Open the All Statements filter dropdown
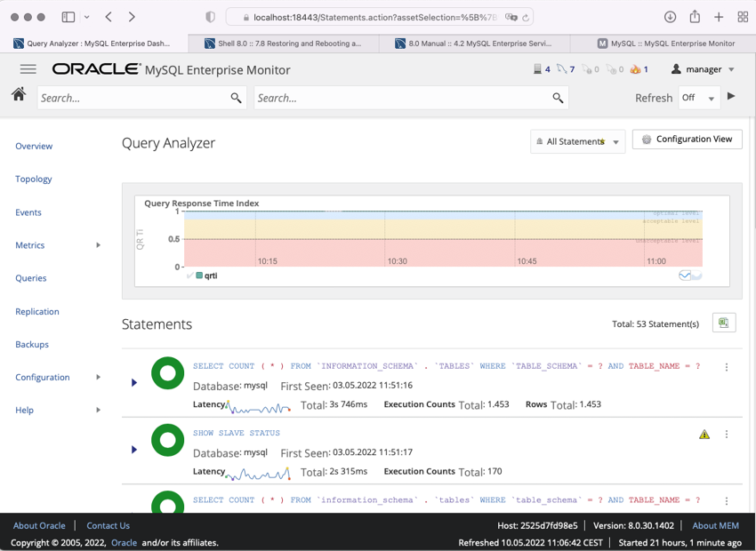Image resolution: width=756 pixels, height=551 pixels. pos(577,141)
